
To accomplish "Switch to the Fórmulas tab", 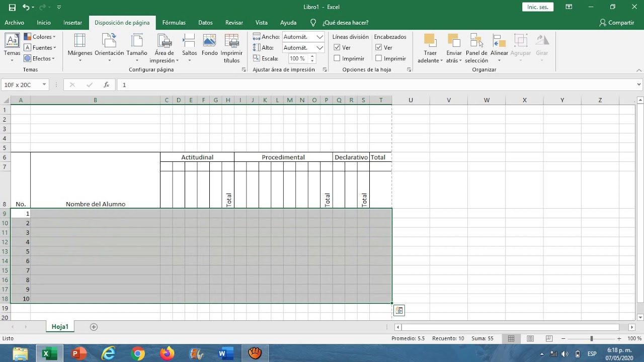I will click(x=174, y=23).
